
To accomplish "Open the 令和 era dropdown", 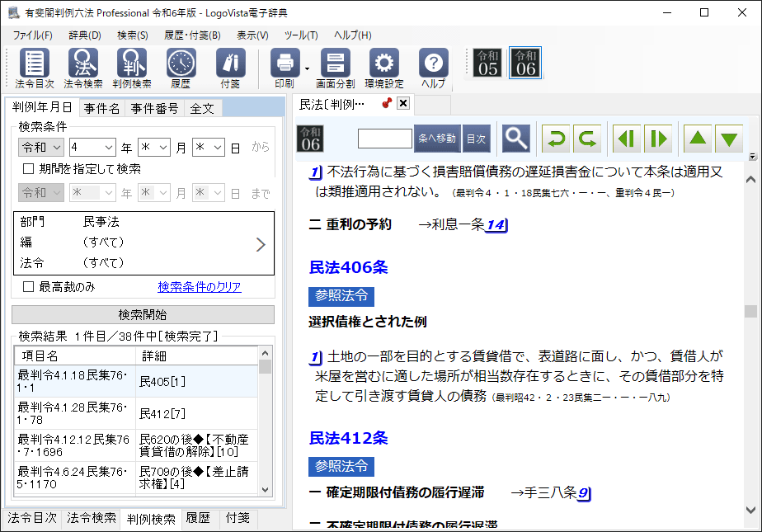I will tap(40, 147).
